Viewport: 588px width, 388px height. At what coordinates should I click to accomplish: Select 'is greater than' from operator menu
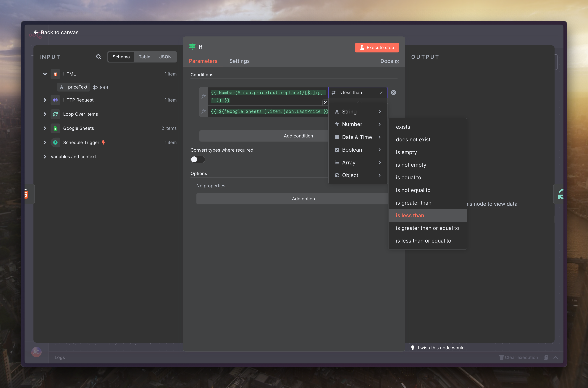pos(413,203)
